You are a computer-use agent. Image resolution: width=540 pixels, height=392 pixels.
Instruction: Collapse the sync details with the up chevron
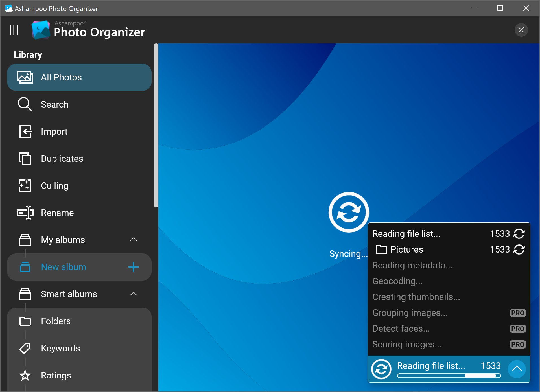tap(517, 369)
